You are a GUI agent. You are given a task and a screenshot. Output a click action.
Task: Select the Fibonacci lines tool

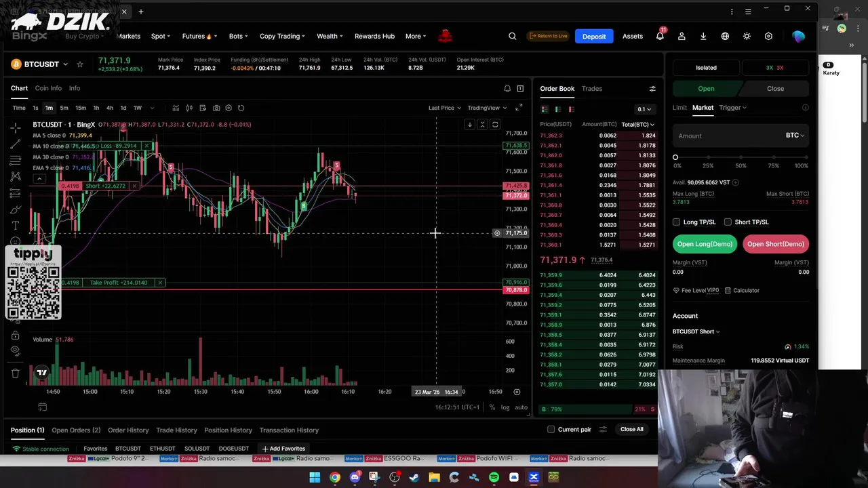[15, 160]
